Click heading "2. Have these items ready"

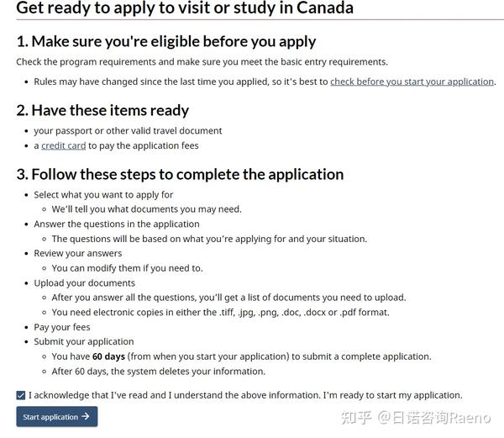coord(102,110)
